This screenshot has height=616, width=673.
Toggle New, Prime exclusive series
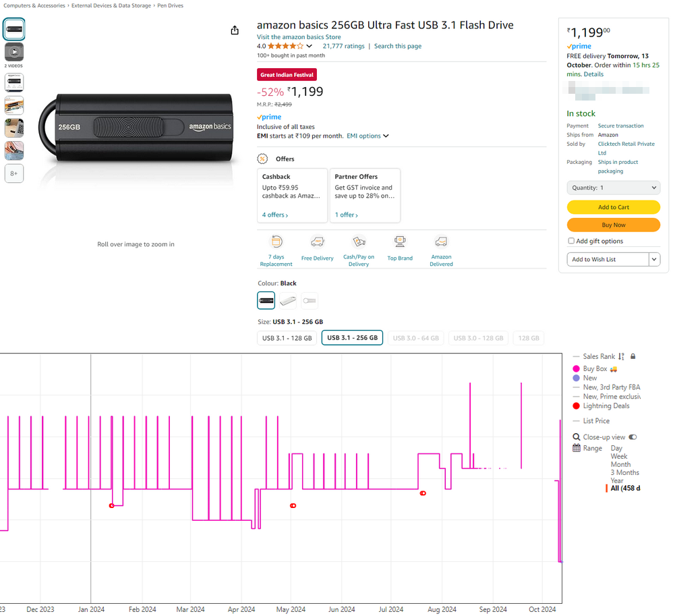[x=606, y=397]
